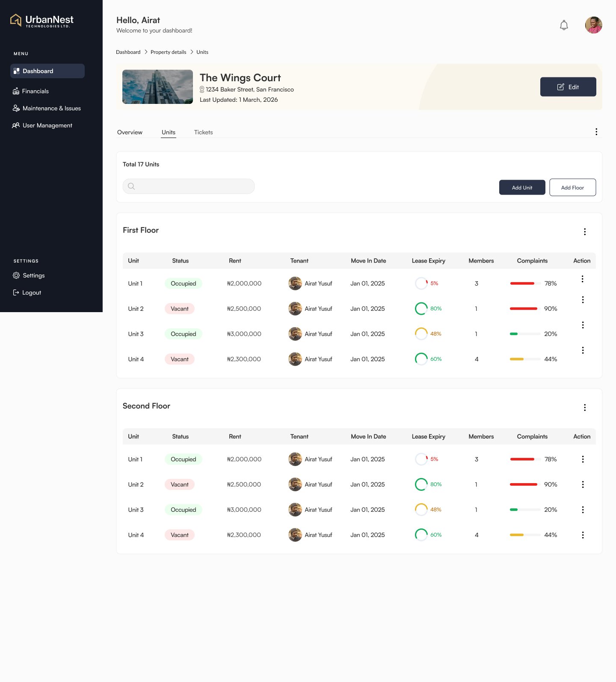Click Occupied status badge, First Floor Unit 1

[184, 283]
